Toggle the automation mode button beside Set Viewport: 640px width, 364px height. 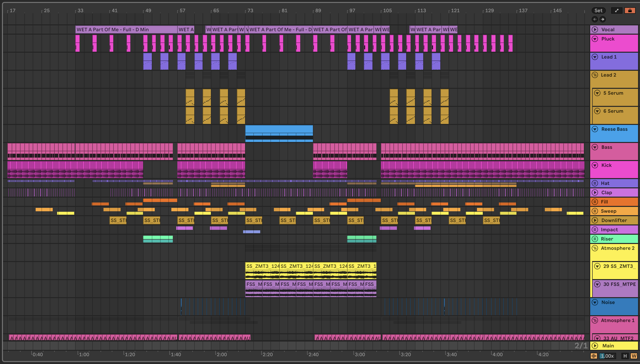click(x=617, y=10)
